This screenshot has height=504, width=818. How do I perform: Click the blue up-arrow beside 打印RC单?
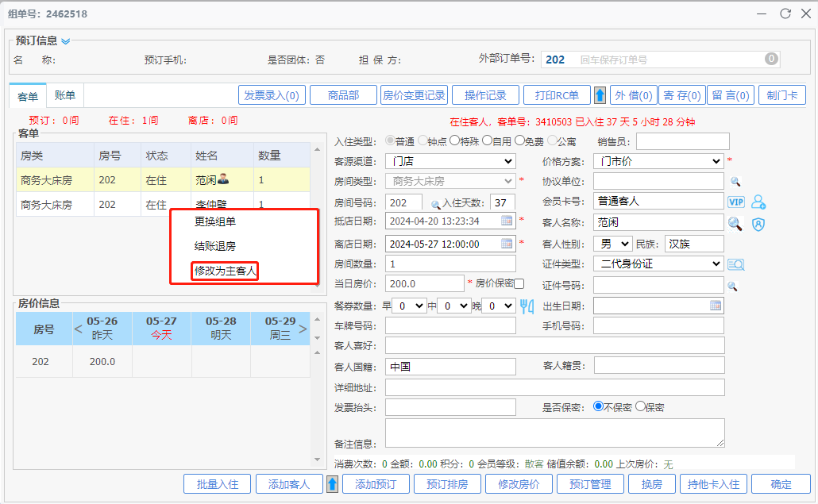point(600,95)
